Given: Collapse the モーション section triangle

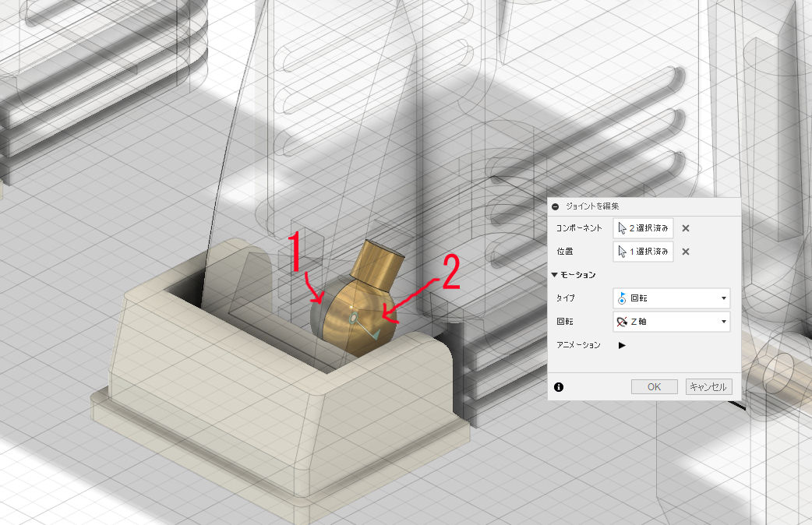Looking at the screenshot, I should 555,275.
